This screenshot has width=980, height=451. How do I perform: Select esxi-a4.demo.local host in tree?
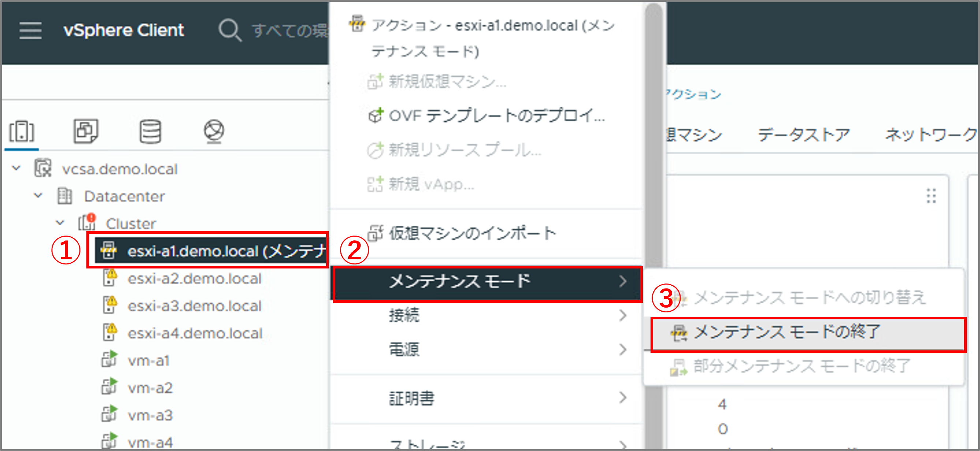pyautogui.click(x=195, y=333)
